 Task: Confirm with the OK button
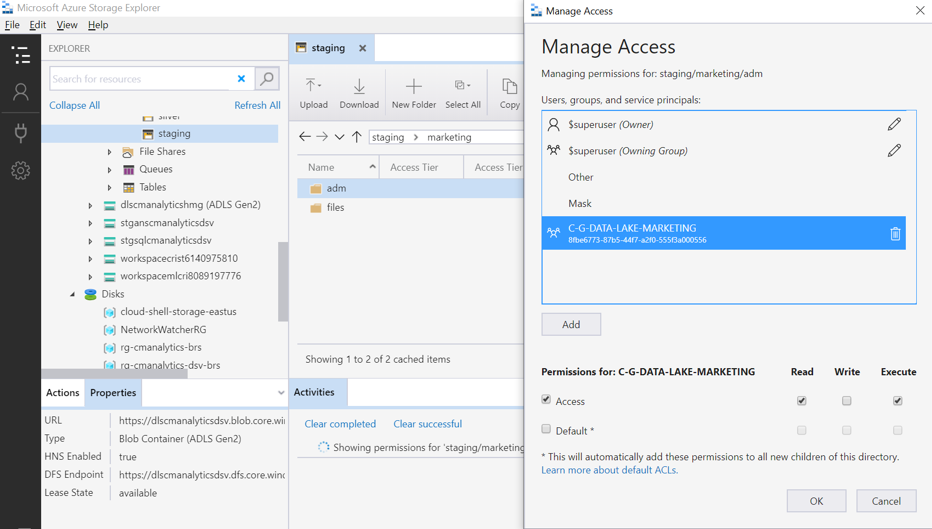pos(817,501)
